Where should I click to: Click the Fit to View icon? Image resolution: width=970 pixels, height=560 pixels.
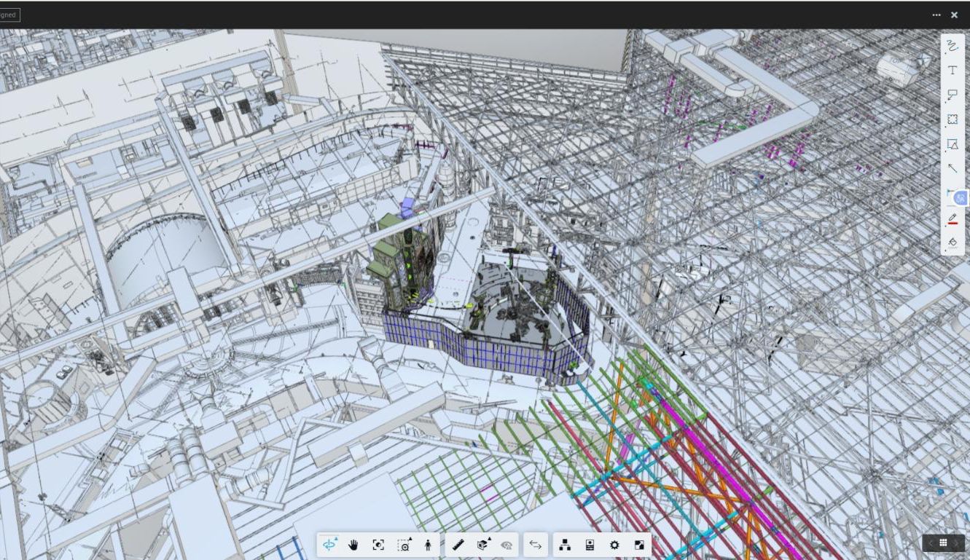click(378, 545)
